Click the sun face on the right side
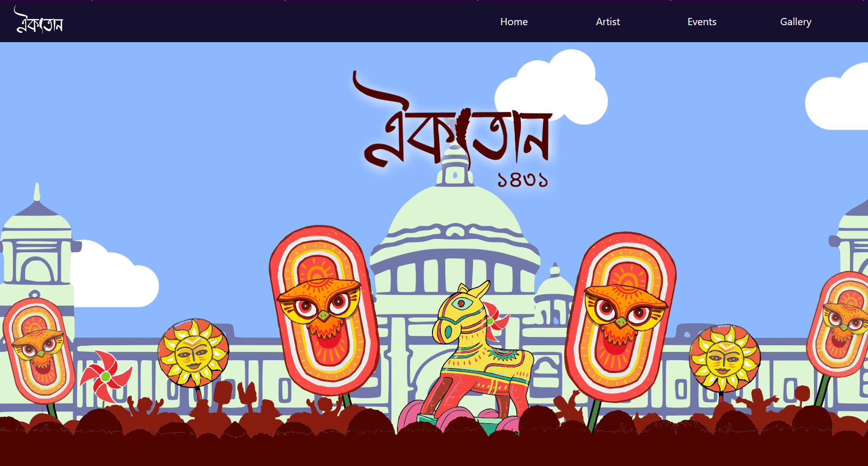868x466 pixels. click(725, 358)
